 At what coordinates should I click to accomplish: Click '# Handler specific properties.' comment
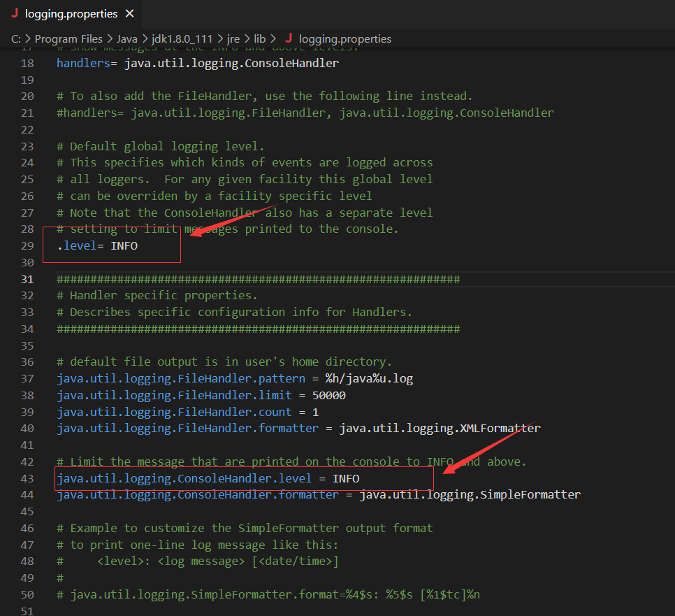(157, 296)
